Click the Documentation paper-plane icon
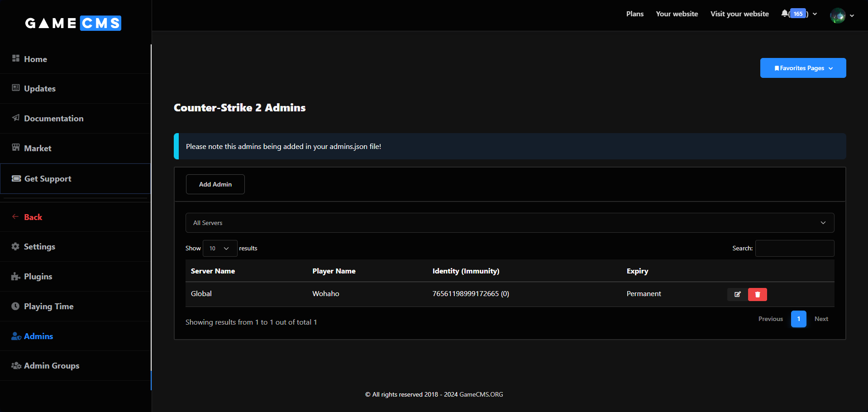Image resolution: width=868 pixels, height=412 pixels. pos(16,118)
